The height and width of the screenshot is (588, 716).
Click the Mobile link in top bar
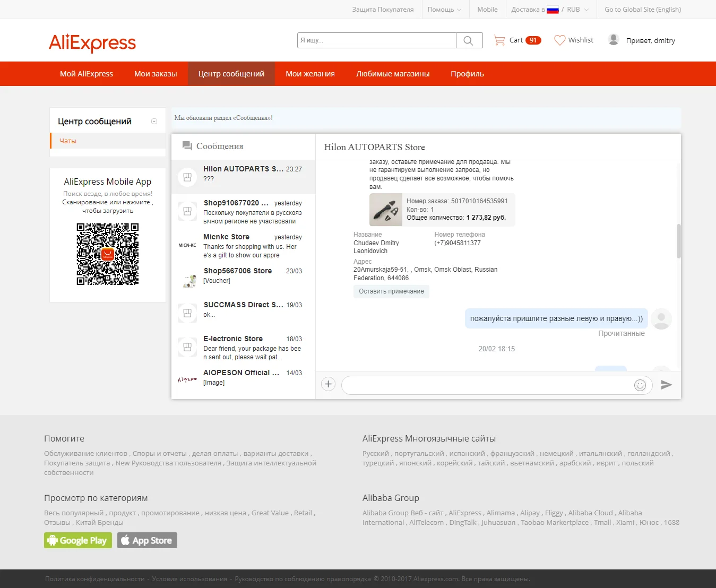tap(487, 10)
